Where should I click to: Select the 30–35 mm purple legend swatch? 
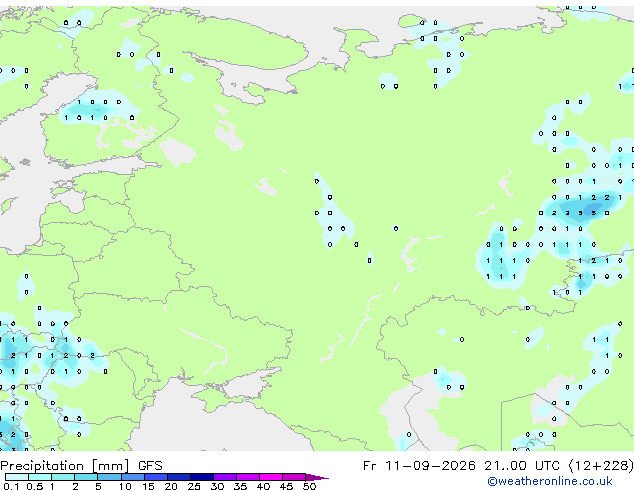click(x=224, y=477)
